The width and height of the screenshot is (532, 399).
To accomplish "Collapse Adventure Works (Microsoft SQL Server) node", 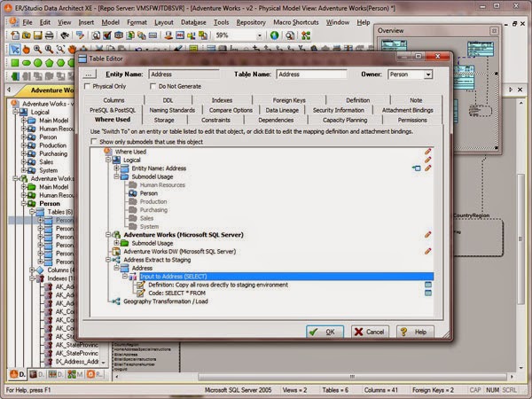I will point(108,234).
